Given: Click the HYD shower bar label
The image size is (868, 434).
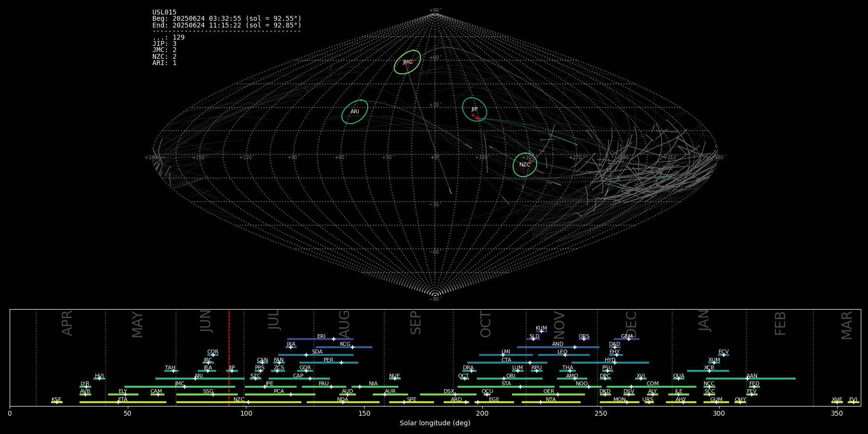Looking at the screenshot, I should click(610, 360).
